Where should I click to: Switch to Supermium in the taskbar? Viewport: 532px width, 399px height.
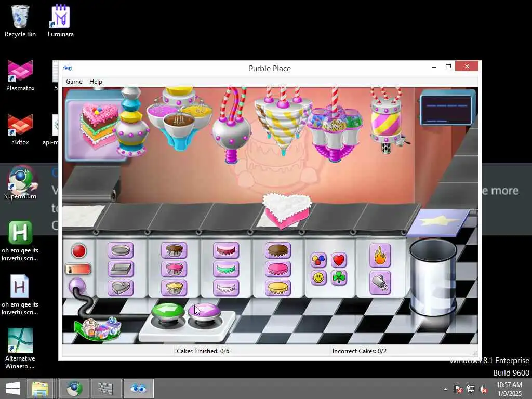74,389
